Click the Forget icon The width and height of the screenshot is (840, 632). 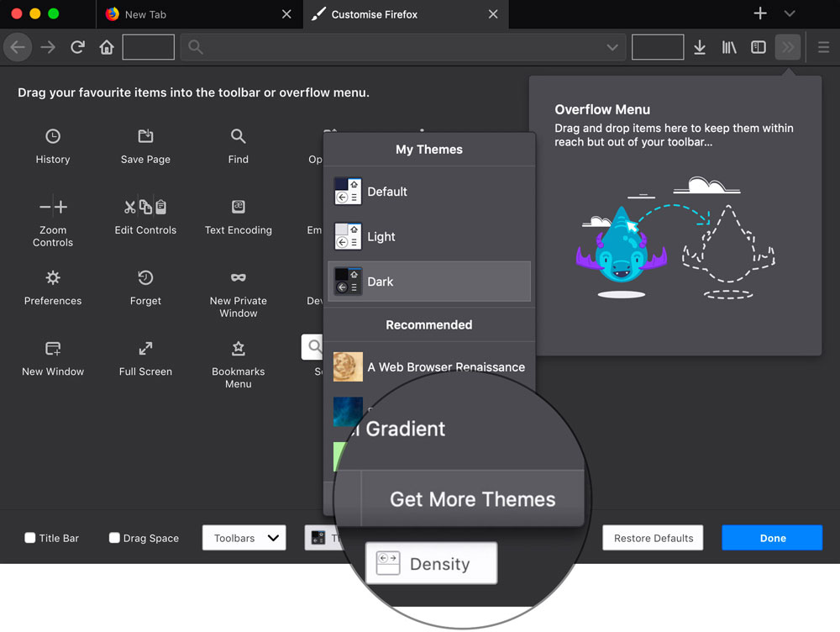click(x=144, y=278)
